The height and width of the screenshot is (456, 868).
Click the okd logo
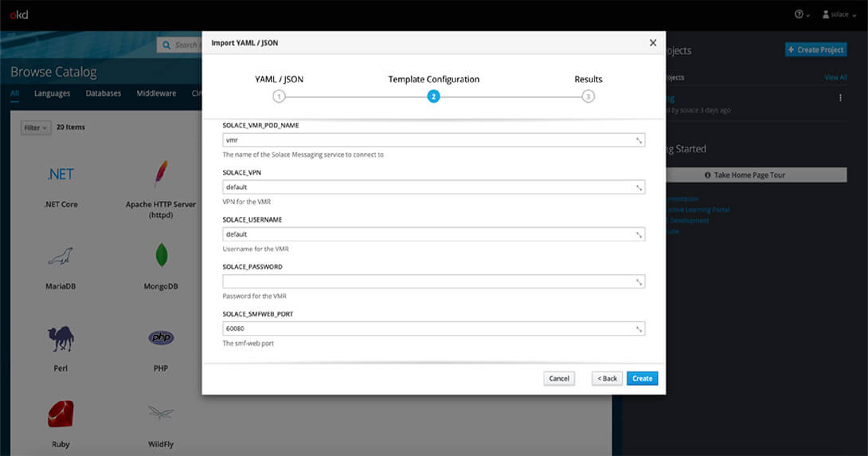pyautogui.click(x=19, y=15)
